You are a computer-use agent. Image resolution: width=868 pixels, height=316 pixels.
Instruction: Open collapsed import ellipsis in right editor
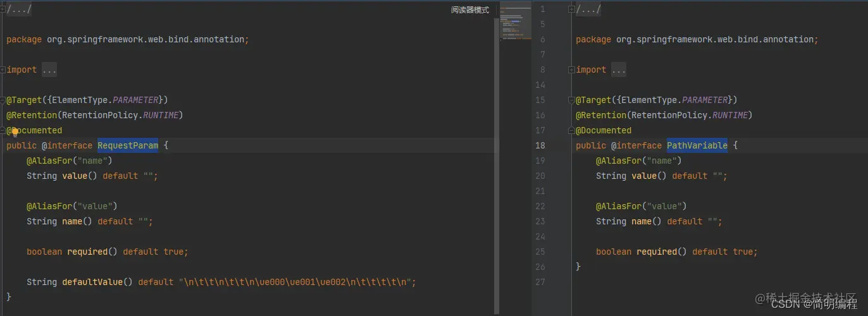coord(619,70)
